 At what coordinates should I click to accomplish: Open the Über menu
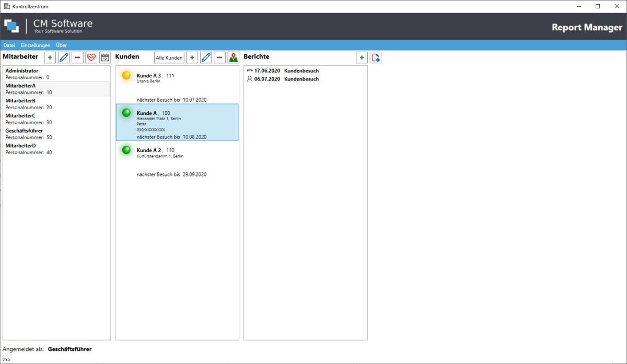pyautogui.click(x=61, y=45)
